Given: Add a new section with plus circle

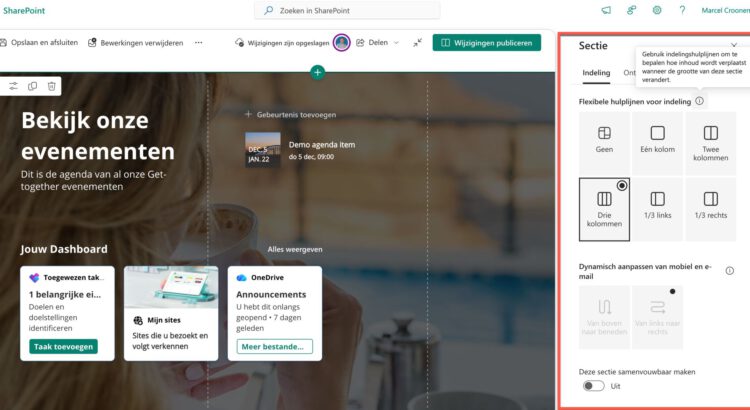Looking at the screenshot, I should [x=318, y=72].
